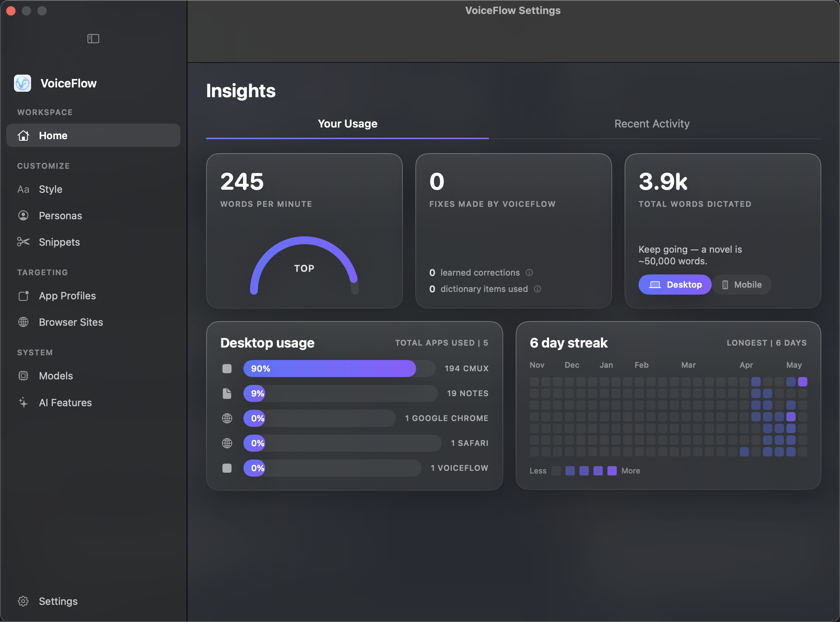Screen dimensions: 840x622
Task: Open the AI Features page
Action: click(x=93, y=402)
